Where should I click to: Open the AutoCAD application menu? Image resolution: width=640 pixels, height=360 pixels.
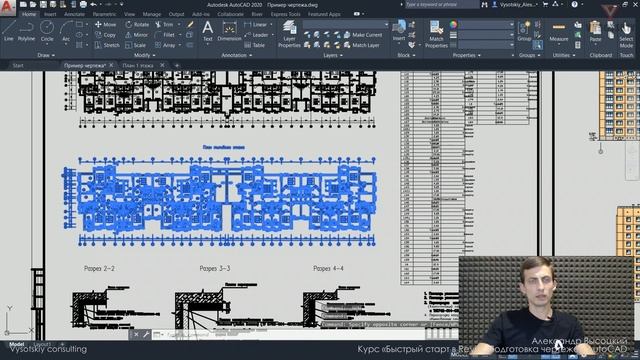click(7, 8)
